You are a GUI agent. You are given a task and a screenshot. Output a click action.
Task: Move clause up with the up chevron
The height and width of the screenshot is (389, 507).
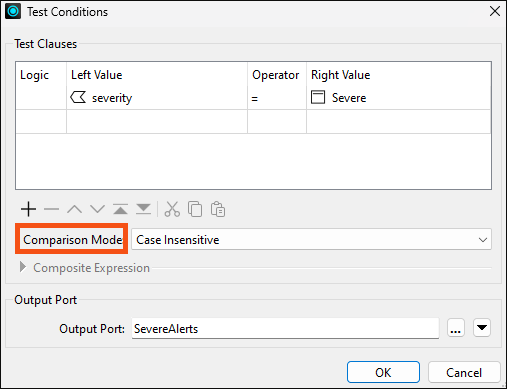(74, 209)
